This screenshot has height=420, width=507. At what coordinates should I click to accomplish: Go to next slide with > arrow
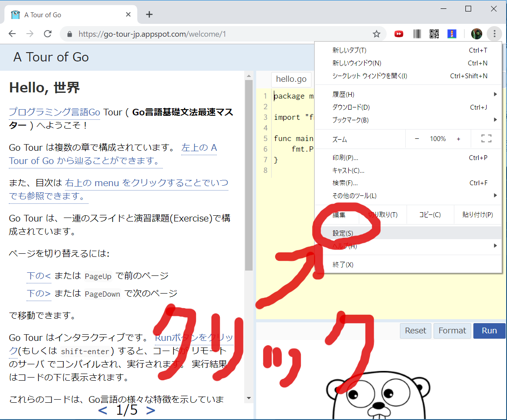pyautogui.click(x=150, y=410)
